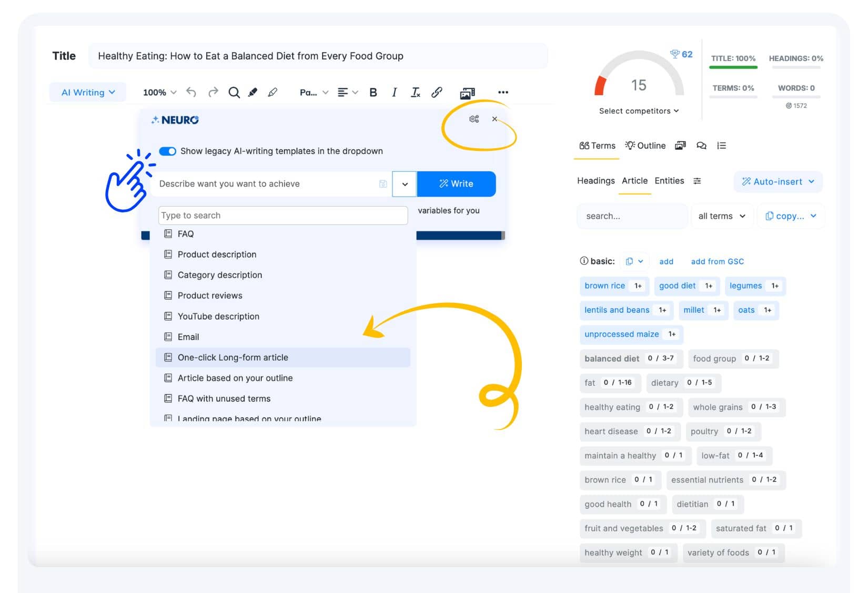This screenshot has width=868, height=593.
Task: Open the copy... dropdown
Action: (x=791, y=216)
